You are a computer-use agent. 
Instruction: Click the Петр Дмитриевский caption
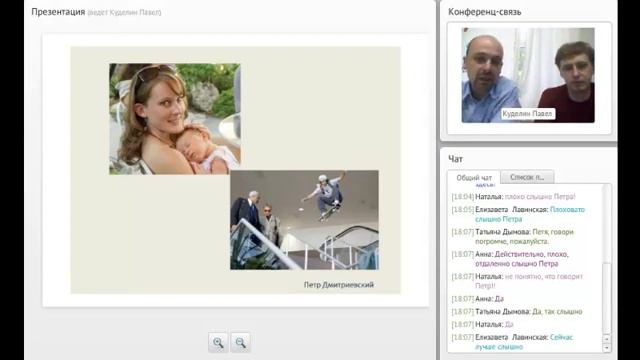click(338, 284)
